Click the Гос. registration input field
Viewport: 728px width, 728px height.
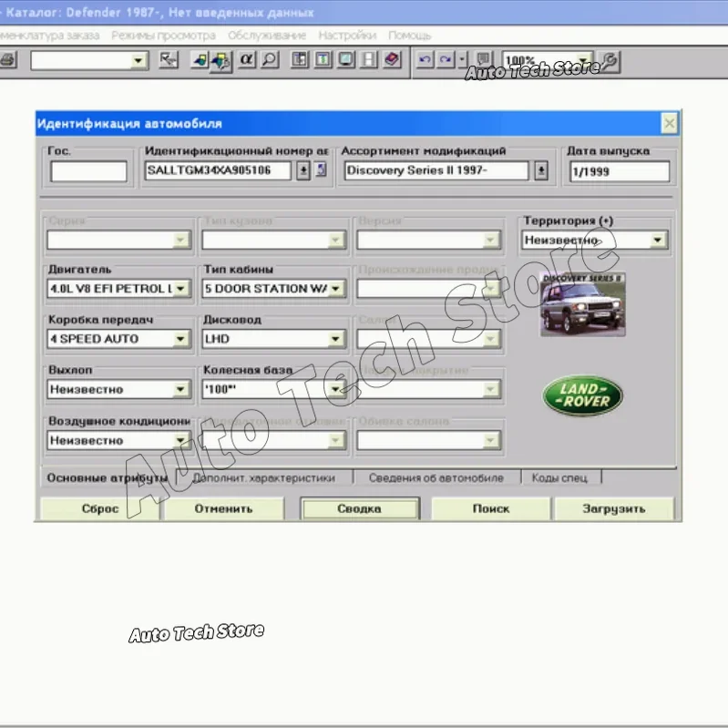coord(88,171)
